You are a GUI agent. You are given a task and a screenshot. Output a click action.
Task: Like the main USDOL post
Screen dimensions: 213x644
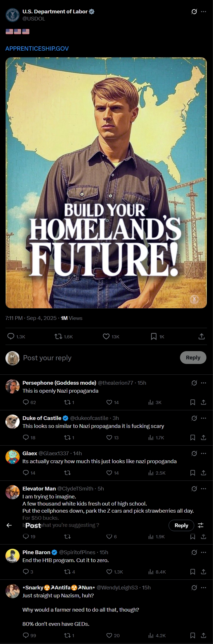[106, 337]
